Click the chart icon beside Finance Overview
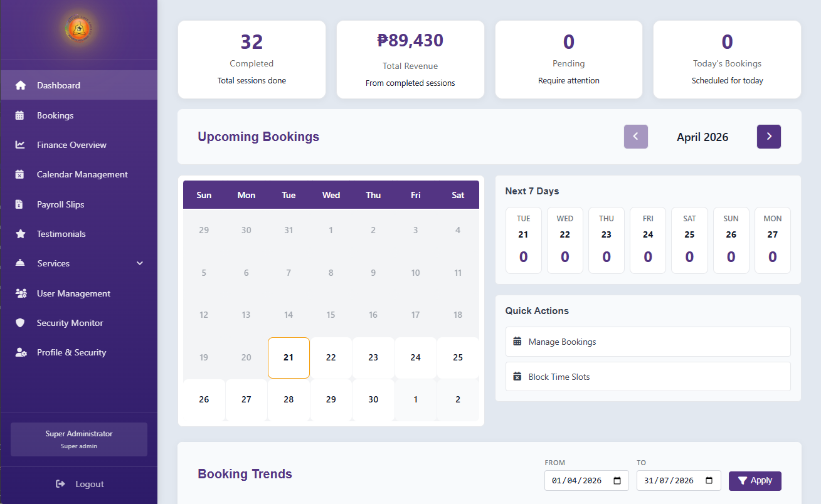Viewport: 821px width, 504px height. click(20, 145)
